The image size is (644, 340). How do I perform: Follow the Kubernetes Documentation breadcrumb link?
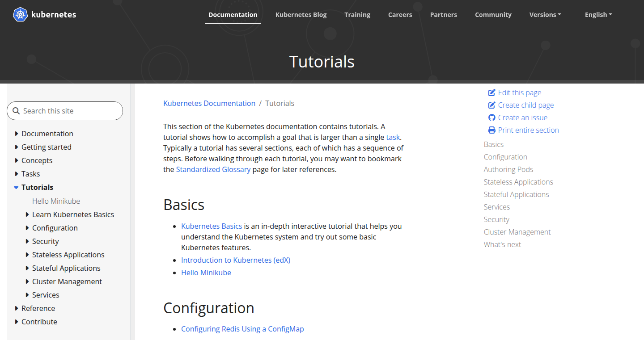click(209, 103)
